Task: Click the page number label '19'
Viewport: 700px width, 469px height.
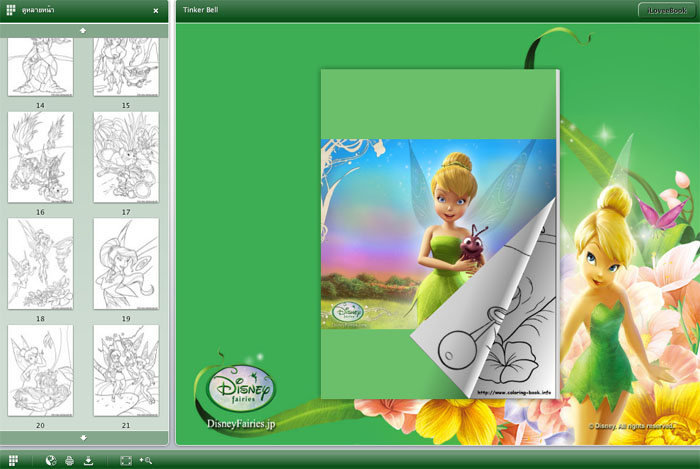Action: click(x=126, y=319)
